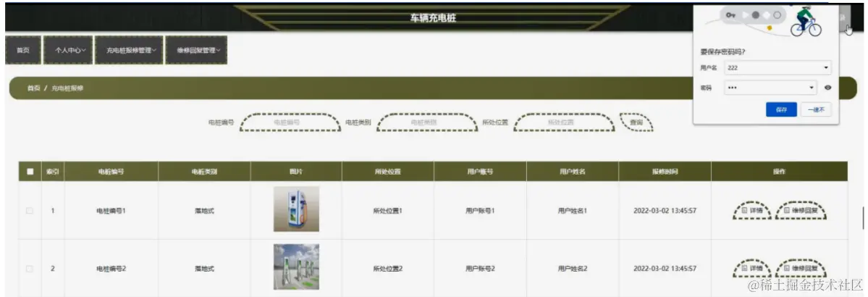Select the cell 用户账号2
This screenshot has width=868, height=297.
(x=480, y=268)
